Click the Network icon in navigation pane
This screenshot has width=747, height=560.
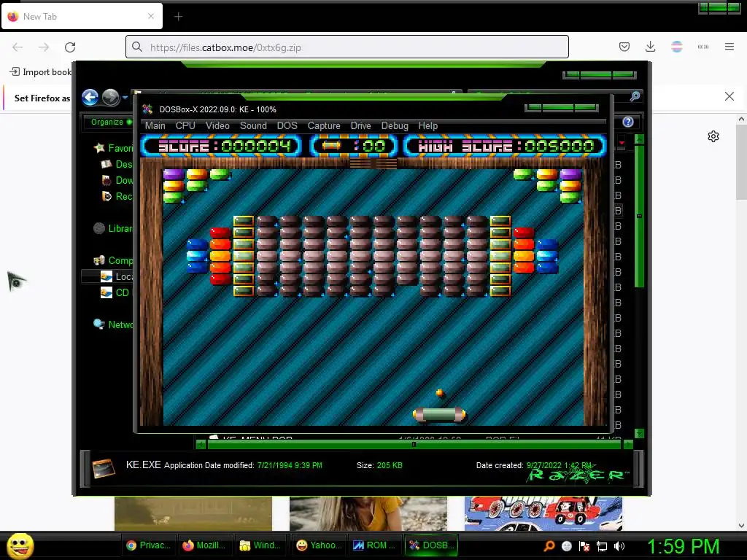tap(99, 324)
